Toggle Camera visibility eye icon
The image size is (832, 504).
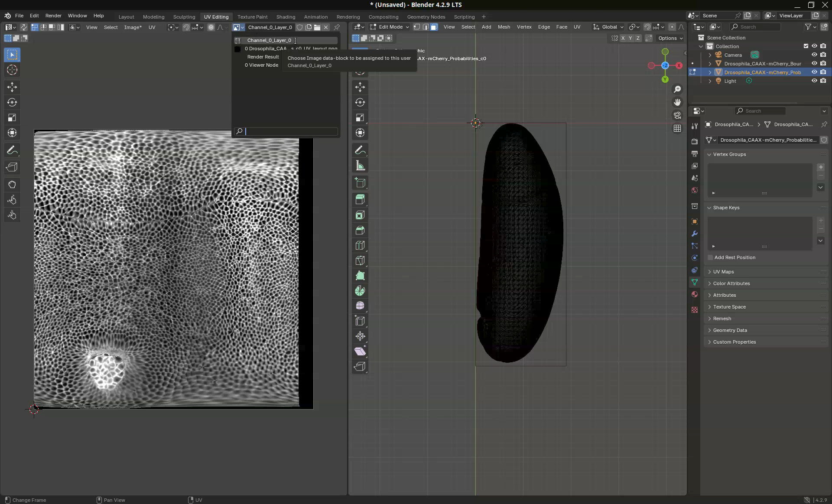pos(814,55)
